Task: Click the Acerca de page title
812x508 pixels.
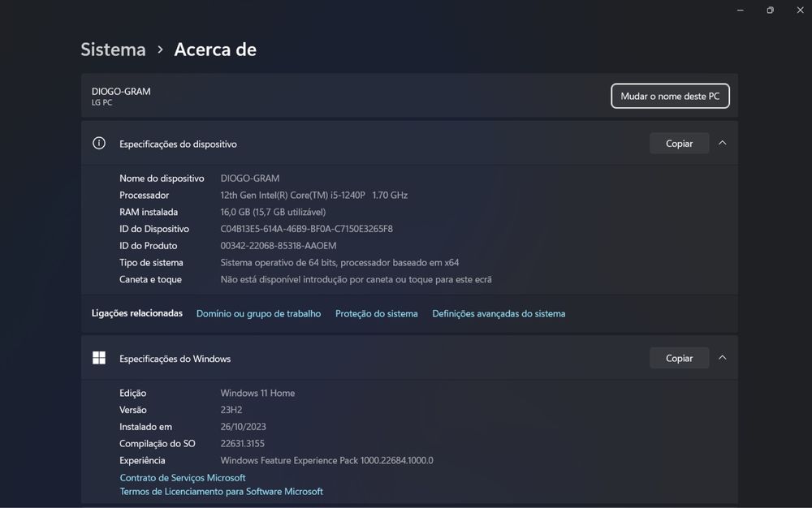Action: pos(215,50)
